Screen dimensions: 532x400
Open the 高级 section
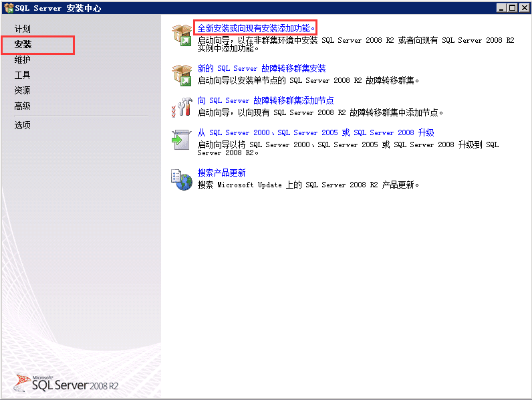(23, 106)
